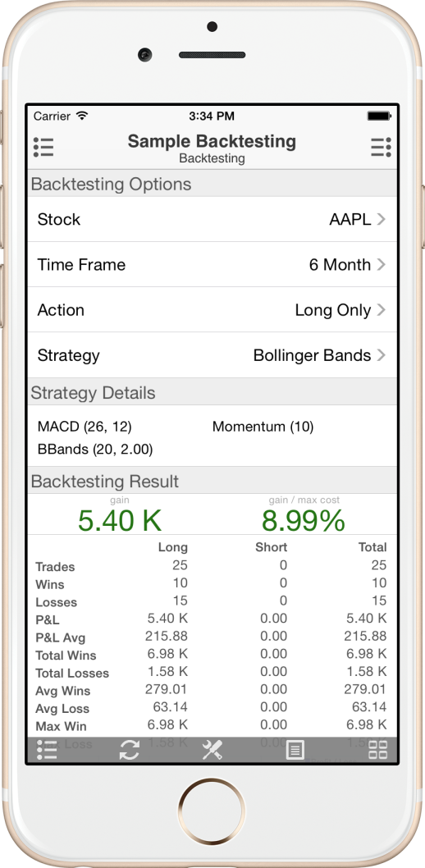The width and height of the screenshot is (425, 868).
Task: Tap the Sample Backtesting title
Action: click(x=212, y=141)
